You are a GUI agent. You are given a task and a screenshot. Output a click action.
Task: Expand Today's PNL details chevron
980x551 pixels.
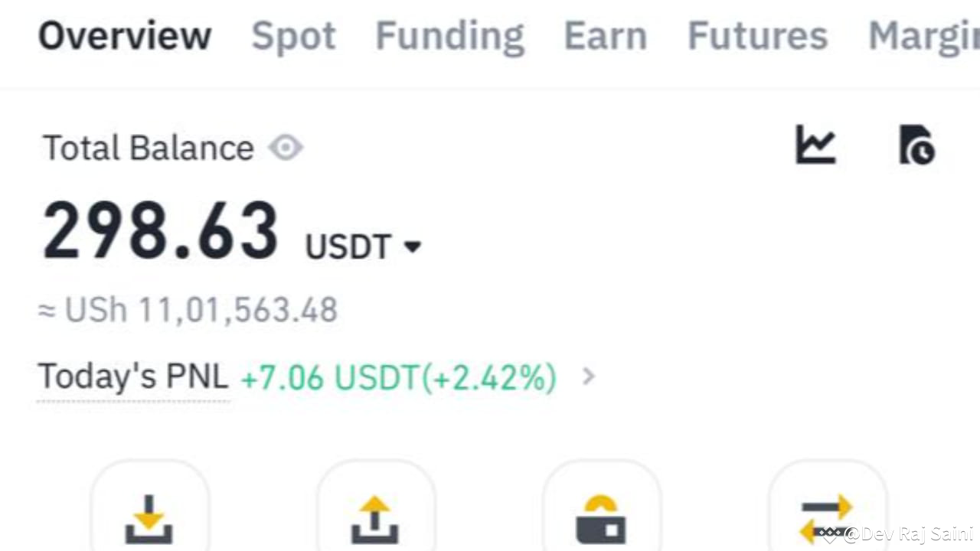pos(588,377)
